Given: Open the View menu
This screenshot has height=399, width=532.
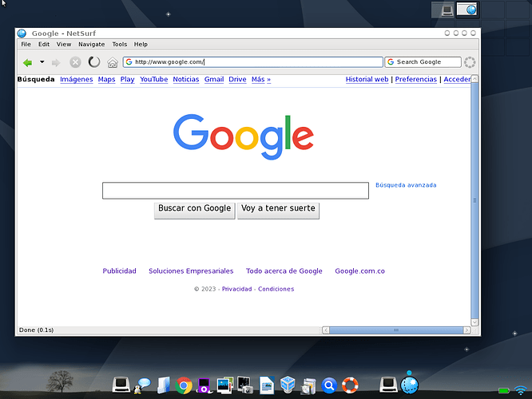Looking at the screenshot, I should pyautogui.click(x=64, y=45).
